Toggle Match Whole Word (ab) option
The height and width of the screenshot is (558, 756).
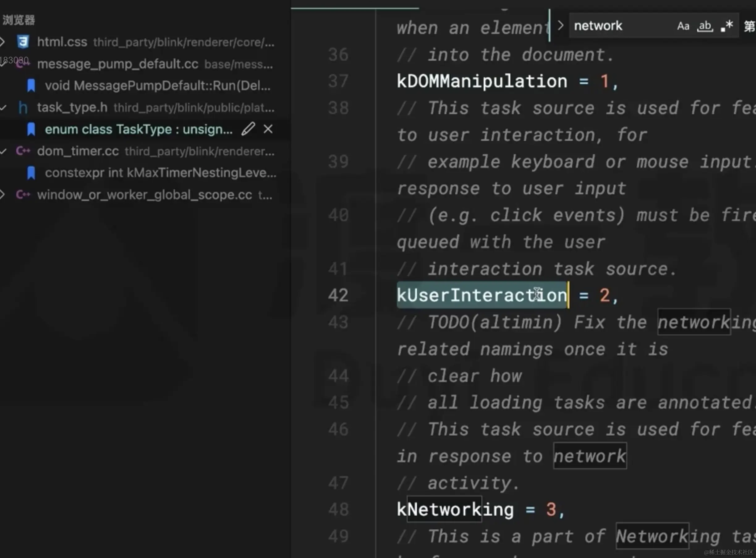pos(705,26)
